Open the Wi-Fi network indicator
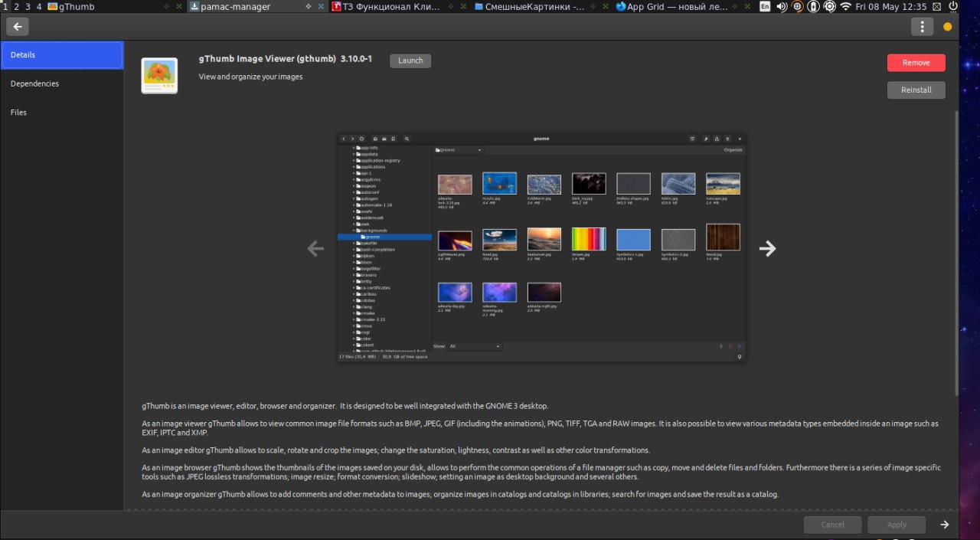 click(x=845, y=6)
